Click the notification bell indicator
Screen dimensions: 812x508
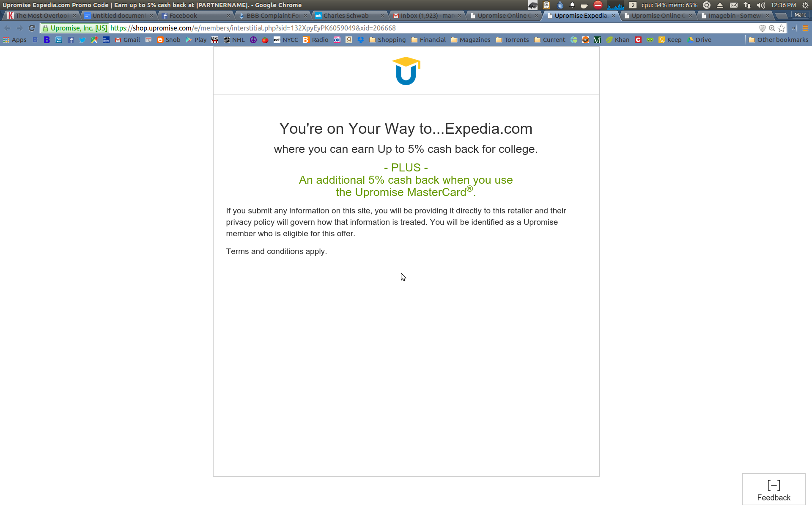click(x=572, y=5)
